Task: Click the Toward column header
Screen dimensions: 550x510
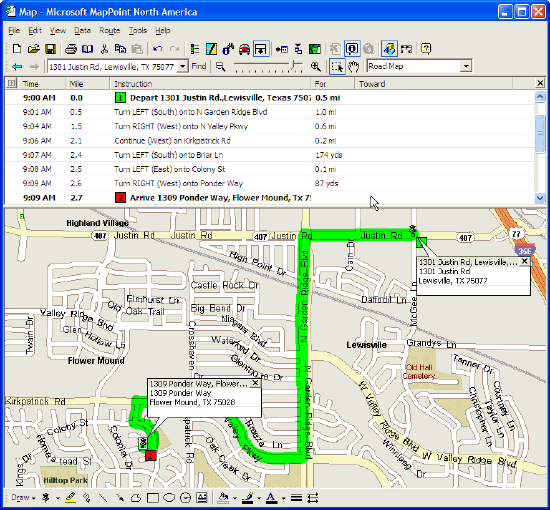Action: click(x=434, y=84)
